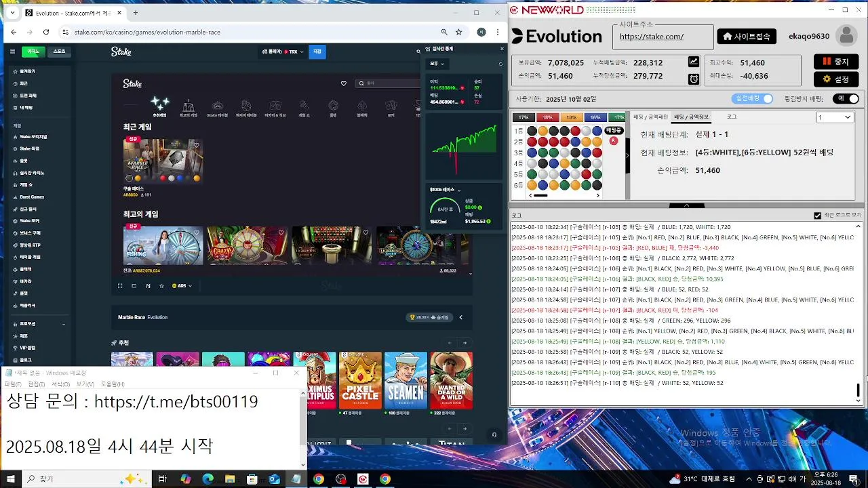The width and height of the screenshot is (868, 488).
Task: Open the ARS display currency dropdown
Action: click(x=182, y=286)
